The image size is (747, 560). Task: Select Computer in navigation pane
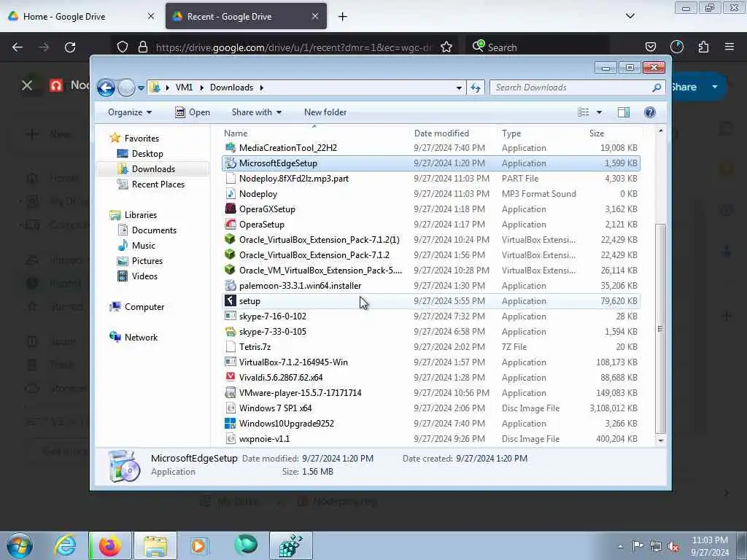point(144,307)
